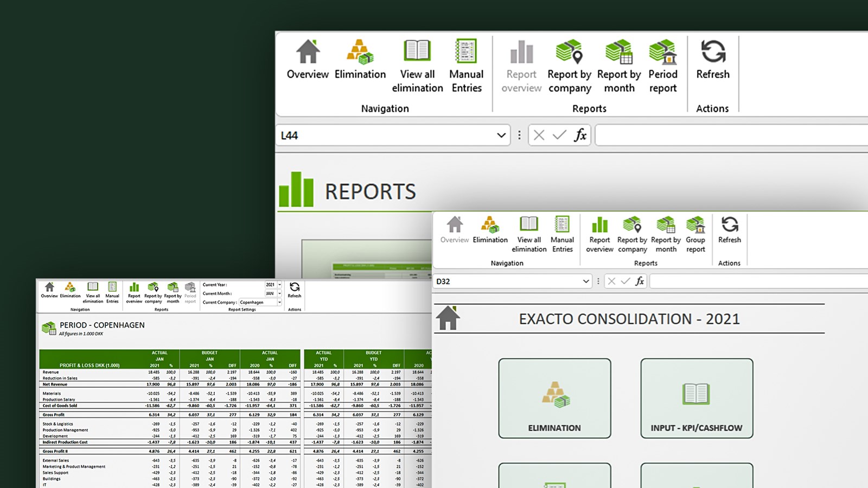
Task: Open Report by company in Period Copenhagen window
Action: coord(153,293)
